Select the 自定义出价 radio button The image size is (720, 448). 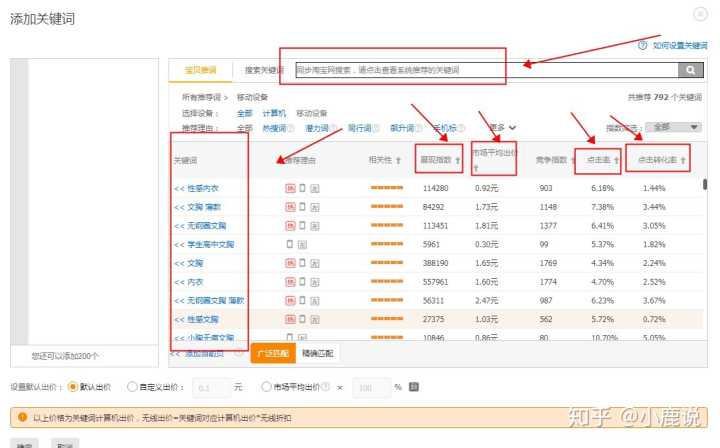[132, 386]
